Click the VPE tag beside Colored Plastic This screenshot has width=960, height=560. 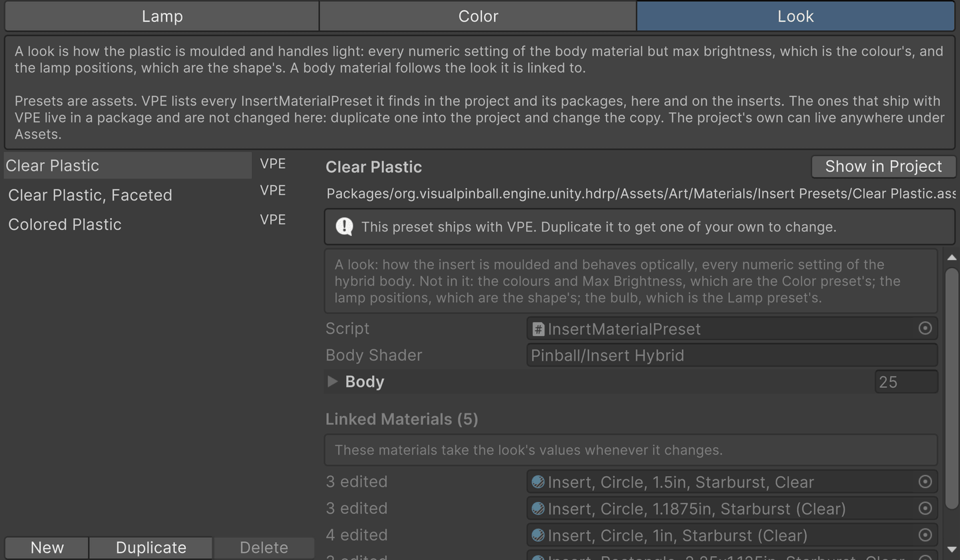pos(273,220)
